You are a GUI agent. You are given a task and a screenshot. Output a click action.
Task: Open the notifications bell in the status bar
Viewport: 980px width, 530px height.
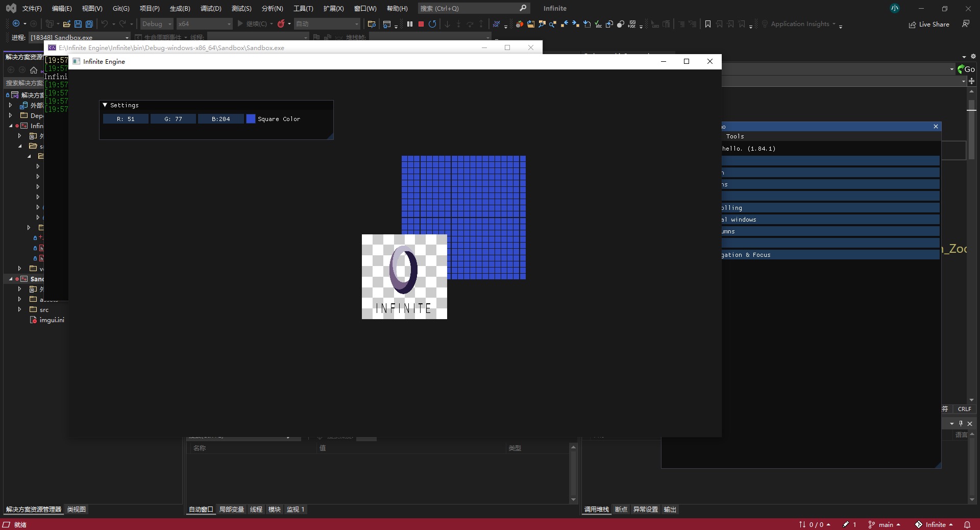[967, 524]
